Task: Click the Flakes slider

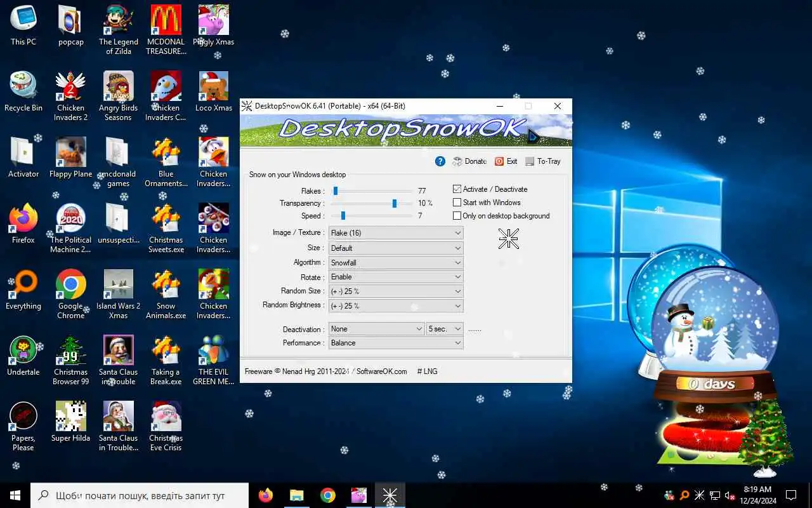Action: (372, 190)
